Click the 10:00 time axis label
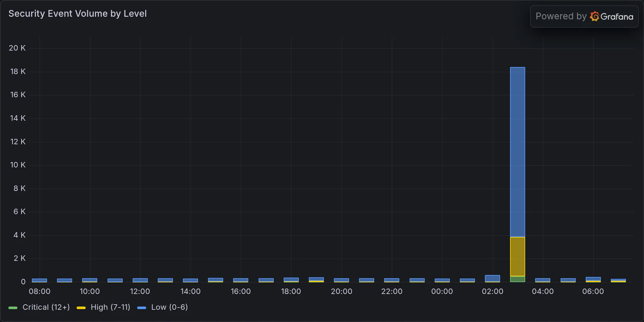This screenshot has width=644, height=322. (x=90, y=291)
